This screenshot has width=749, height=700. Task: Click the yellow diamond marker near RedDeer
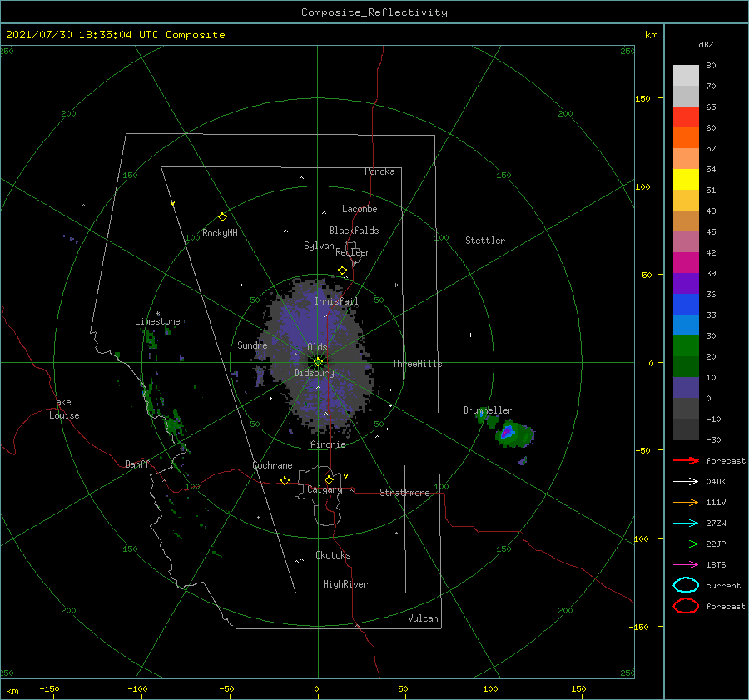point(343,271)
